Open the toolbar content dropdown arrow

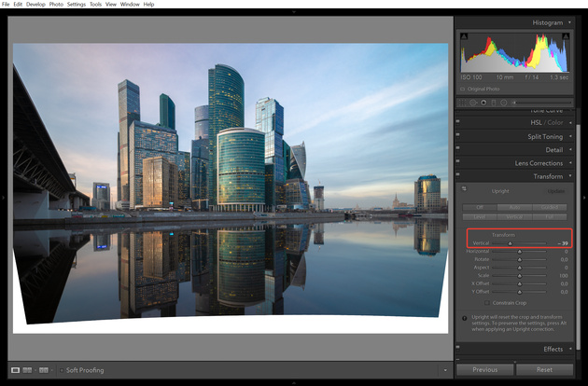tap(445, 370)
